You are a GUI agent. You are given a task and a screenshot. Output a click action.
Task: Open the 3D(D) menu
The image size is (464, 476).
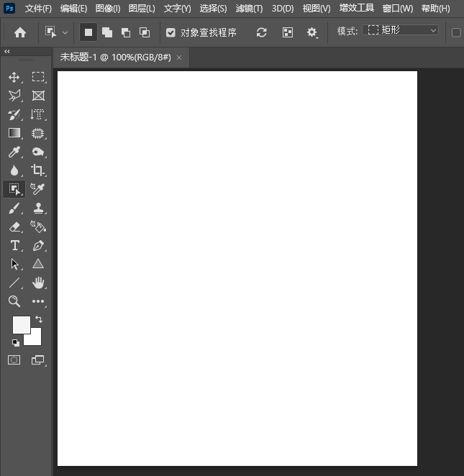283,8
